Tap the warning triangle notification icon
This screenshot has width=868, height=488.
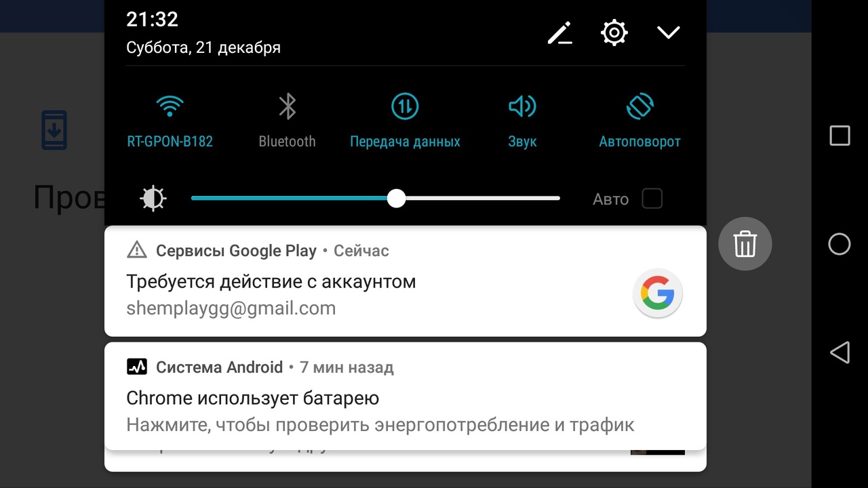137,250
